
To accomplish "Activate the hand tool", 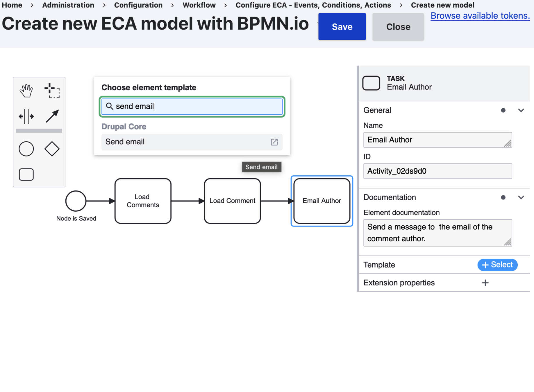I will 26,91.
